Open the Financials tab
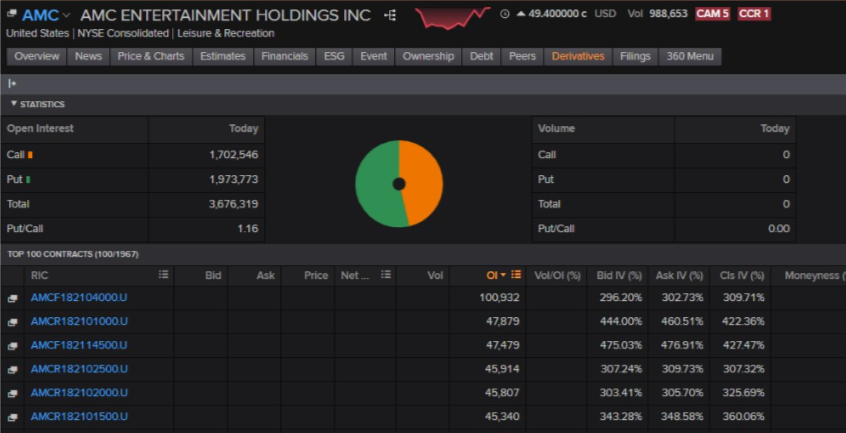The width and height of the screenshot is (846, 433). 284,56
